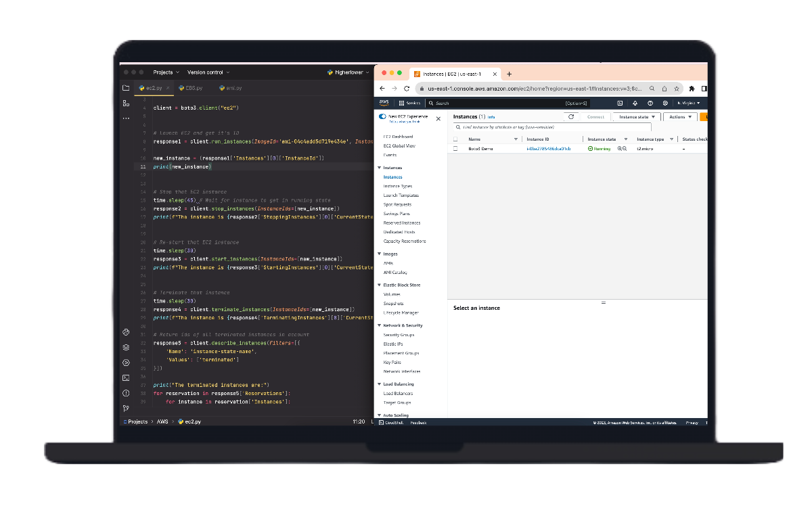Screen dimensions: 812x506
Task: Collapse the Elastic Block Store sidebar section
Action: pyautogui.click(x=380, y=285)
